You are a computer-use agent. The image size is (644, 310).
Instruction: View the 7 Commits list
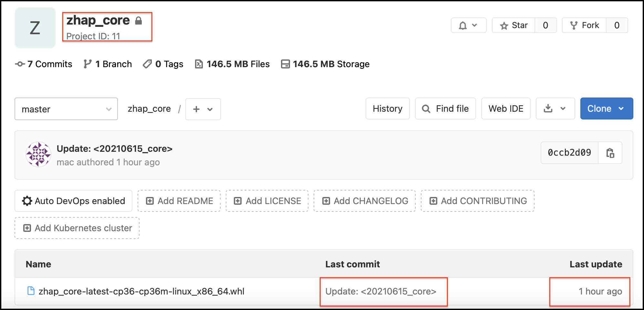pyautogui.click(x=44, y=64)
